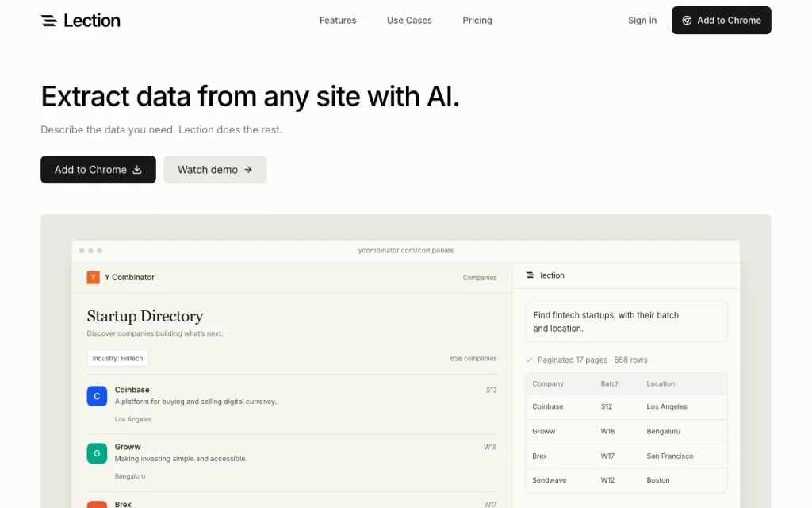
Task: Go to Use Cases page
Action: (x=409, y=20)
